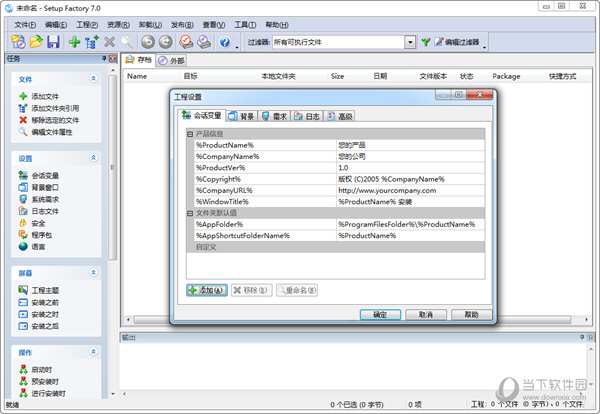600x414 pixels.
Task: Open 安全 lock item in settings
Action: (32, 223)
